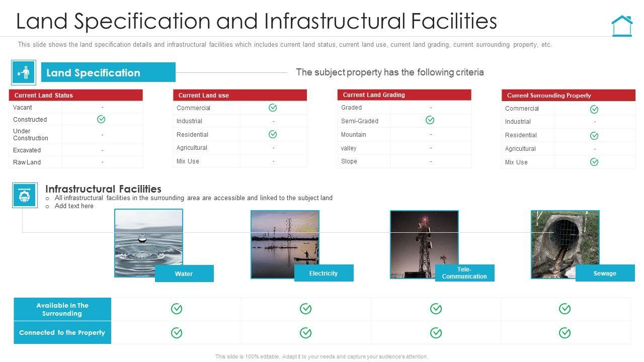Click the Raw Land row label

pos(27,162)
